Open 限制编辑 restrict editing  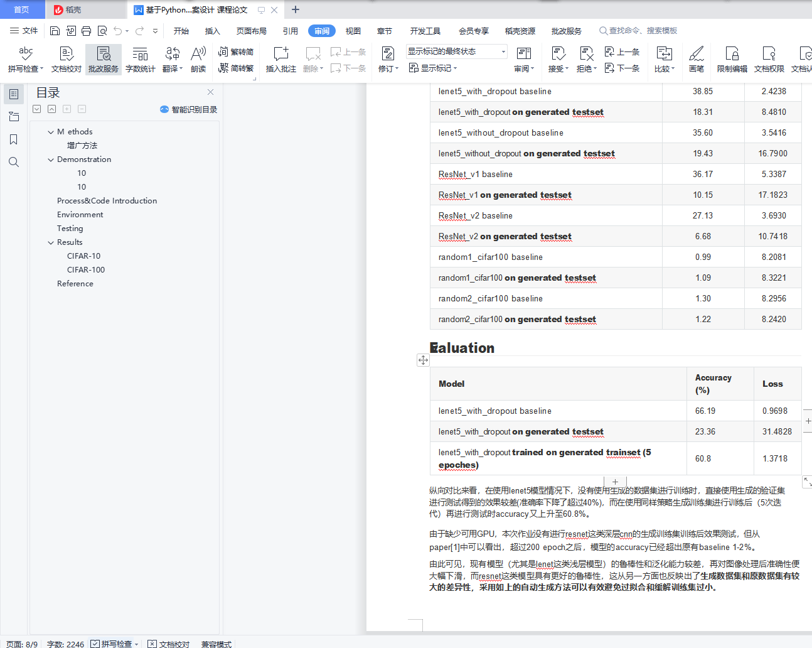pos(732,60)
